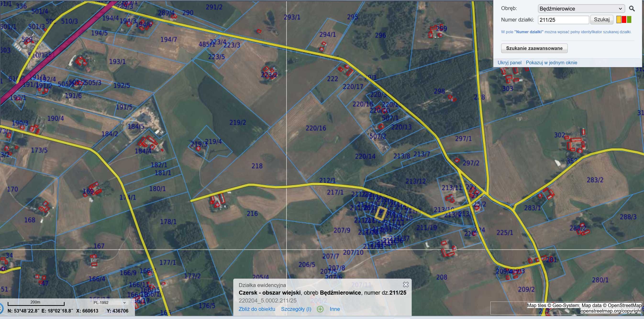Click the Szukaj button
This screenshot has height=319, width=644.
click(601, 20)
